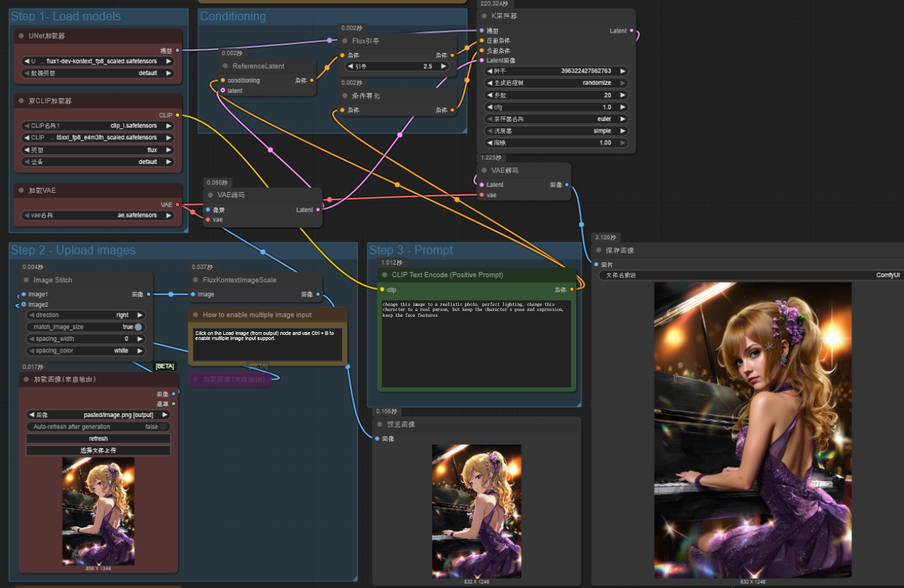
Task: Collapse the 双CLIP加载器 node via header dot
Action: [22, 101]
